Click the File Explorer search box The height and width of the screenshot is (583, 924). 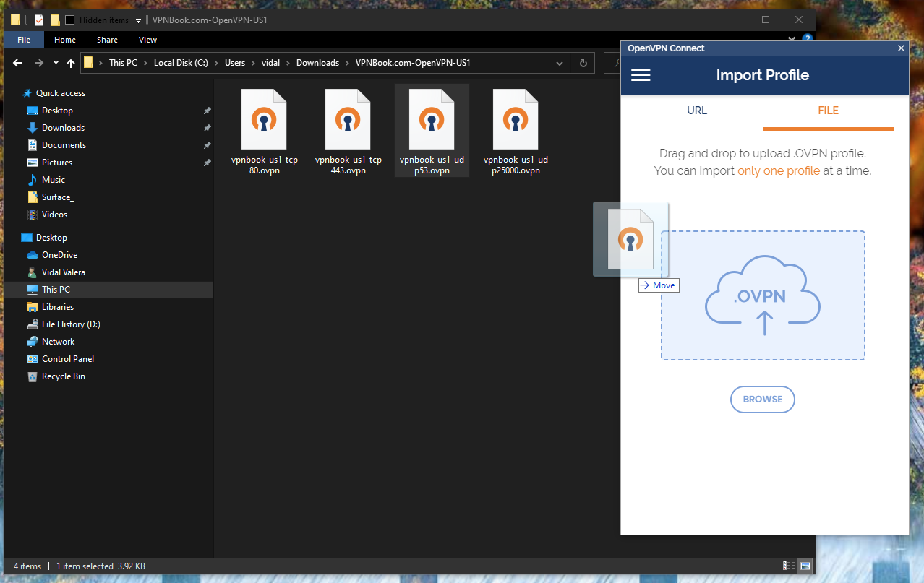[x=613, y=63]
